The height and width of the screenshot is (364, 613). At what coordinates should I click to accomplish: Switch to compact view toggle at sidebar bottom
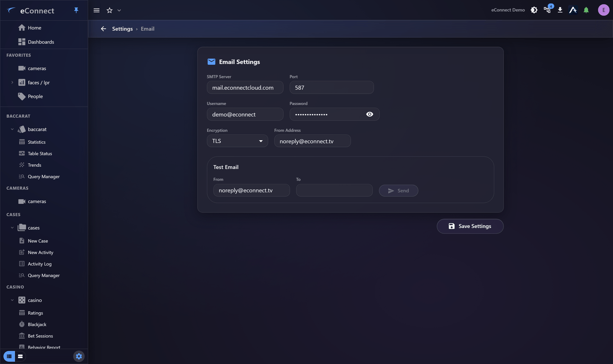tap(20, 356)
